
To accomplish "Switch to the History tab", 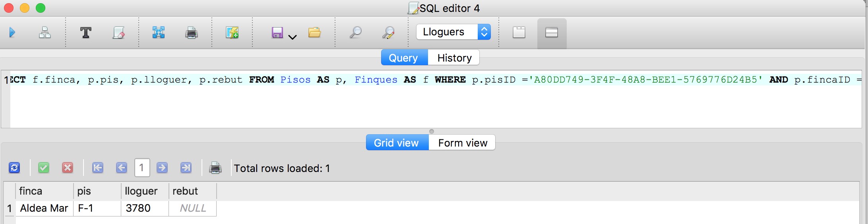I will pyautogui.click(x=454, y=58).
